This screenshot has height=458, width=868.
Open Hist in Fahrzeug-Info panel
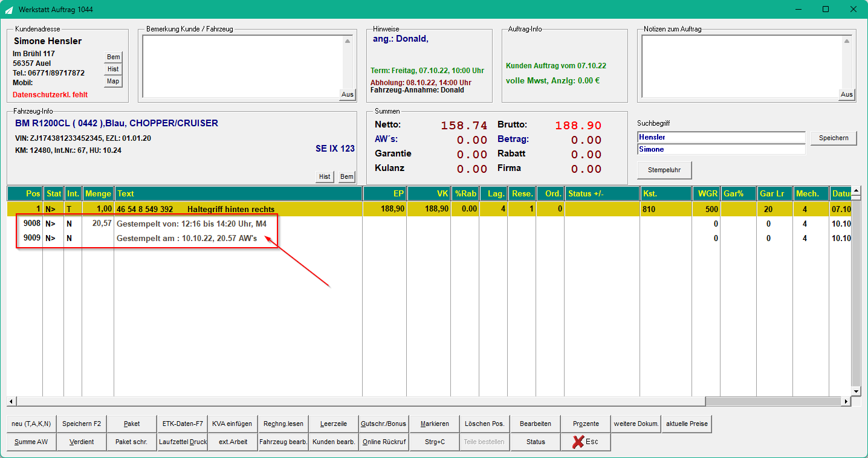click(x=325, y=176)
